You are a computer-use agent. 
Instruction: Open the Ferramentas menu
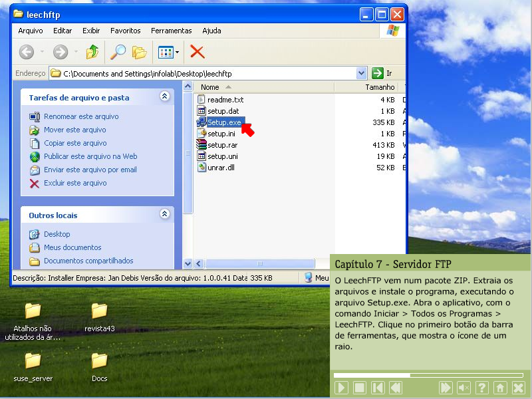click(x=171, y=31)
